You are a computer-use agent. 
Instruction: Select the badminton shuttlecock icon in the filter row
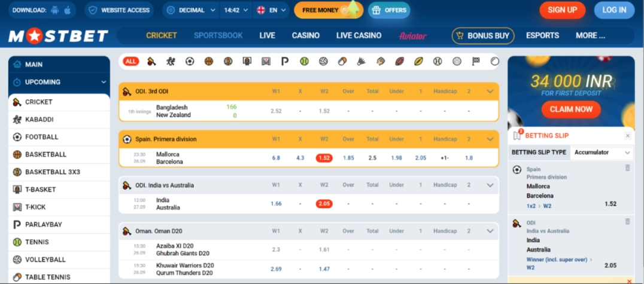pos(362,62)
